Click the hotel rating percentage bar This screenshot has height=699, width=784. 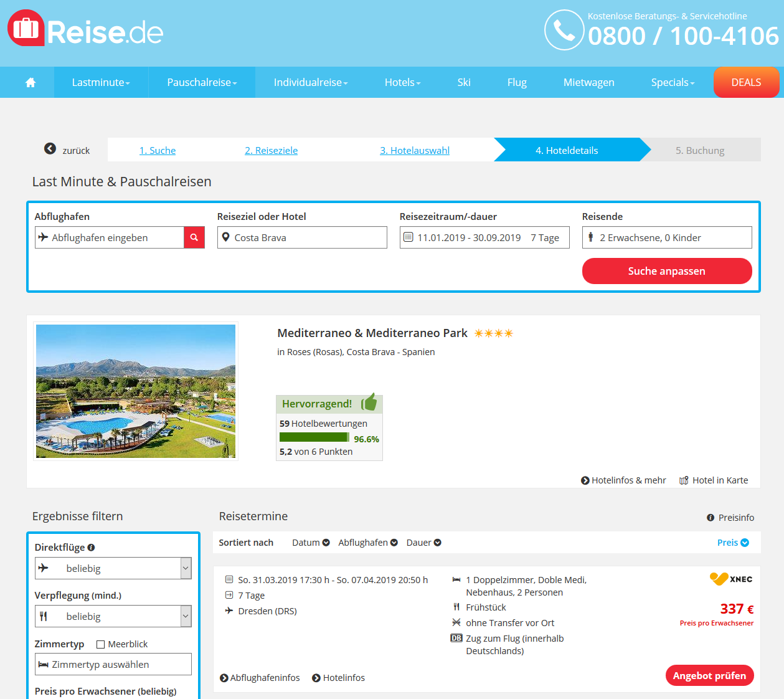314,438
